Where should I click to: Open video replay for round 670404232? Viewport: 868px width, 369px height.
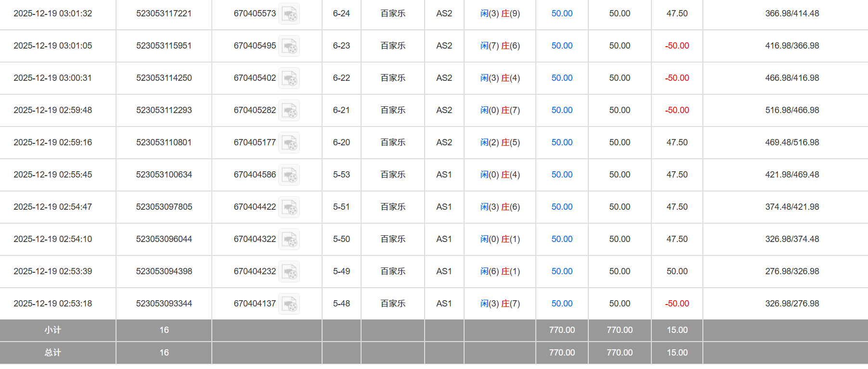tap(289, 272)
